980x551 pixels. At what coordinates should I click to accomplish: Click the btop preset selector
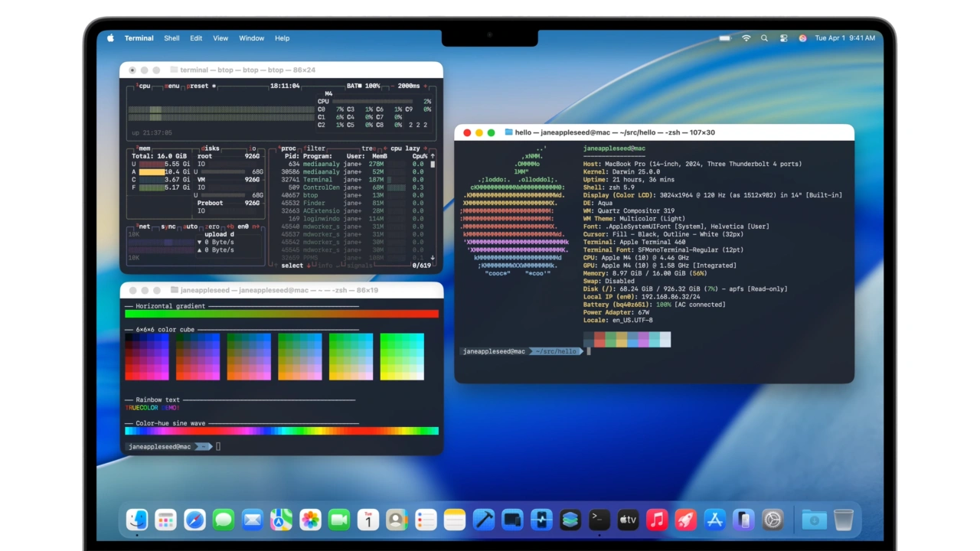pyautogui.click(x=198, y=86)
